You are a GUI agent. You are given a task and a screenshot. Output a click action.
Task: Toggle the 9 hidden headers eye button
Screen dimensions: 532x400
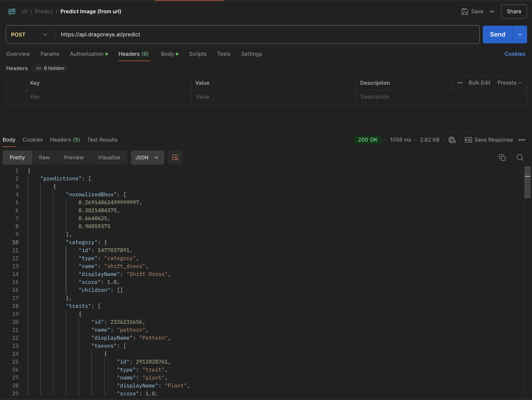[x=50, y=68]
